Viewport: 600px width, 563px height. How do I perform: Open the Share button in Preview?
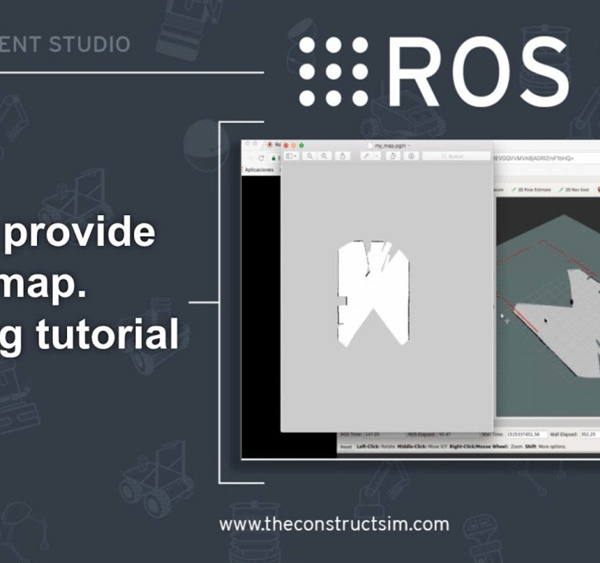(x=342, y=156)
